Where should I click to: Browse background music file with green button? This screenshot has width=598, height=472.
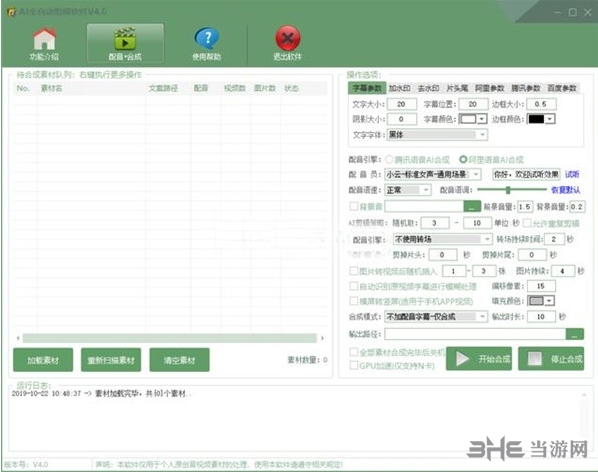(x=472, y=207)
